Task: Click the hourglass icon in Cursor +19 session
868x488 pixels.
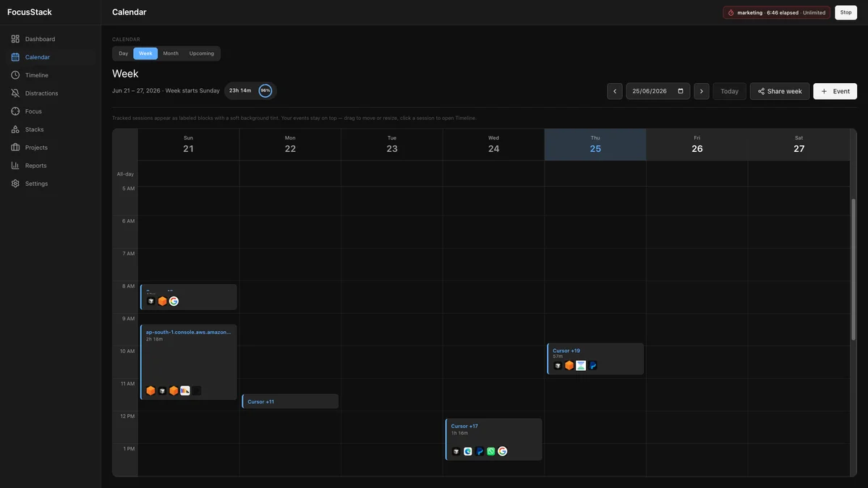Action: tap(581, 365)
